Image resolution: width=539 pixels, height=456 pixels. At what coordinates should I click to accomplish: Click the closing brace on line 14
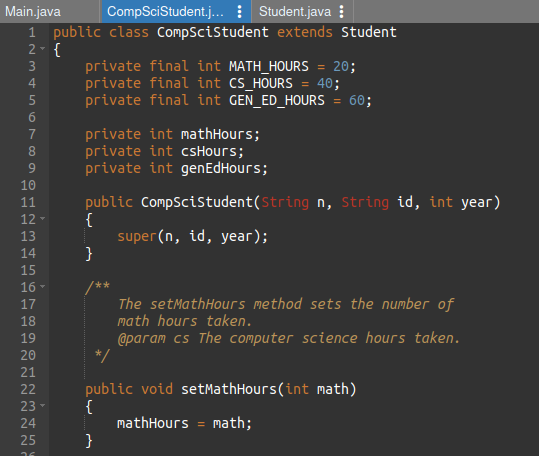point(89,254)
